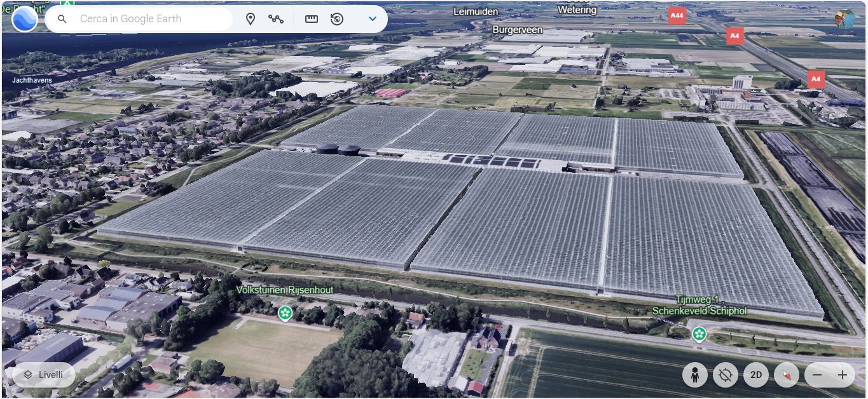Click the A4 shield near Wetering
868x399 pixels.
point(735,36)
